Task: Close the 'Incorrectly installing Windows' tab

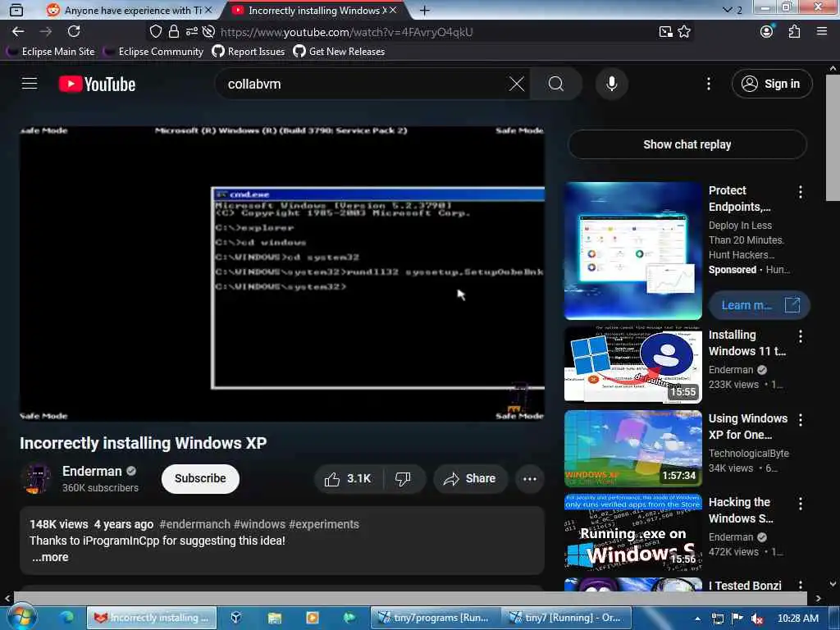Action: pos(393,10)
